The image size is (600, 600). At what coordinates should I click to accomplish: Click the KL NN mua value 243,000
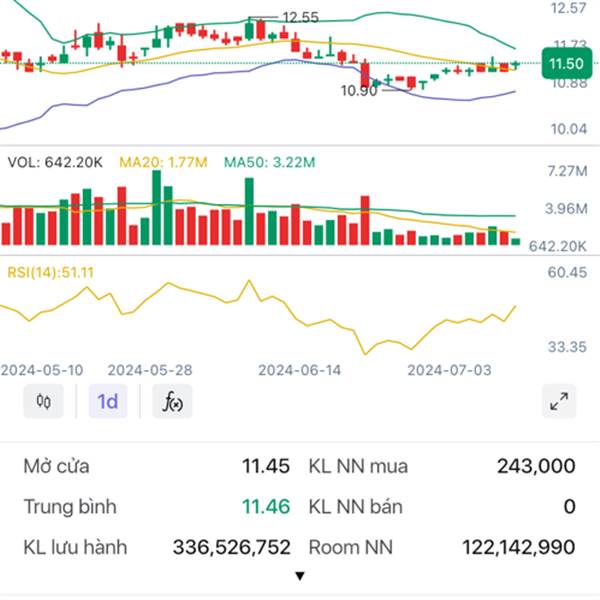[x=536, y=466]
